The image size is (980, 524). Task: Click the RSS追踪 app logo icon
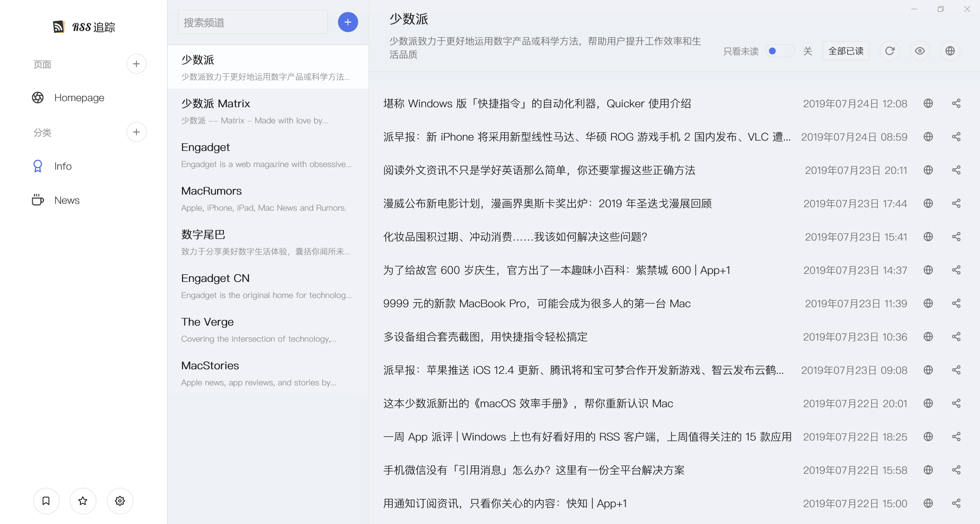point(58,26)
